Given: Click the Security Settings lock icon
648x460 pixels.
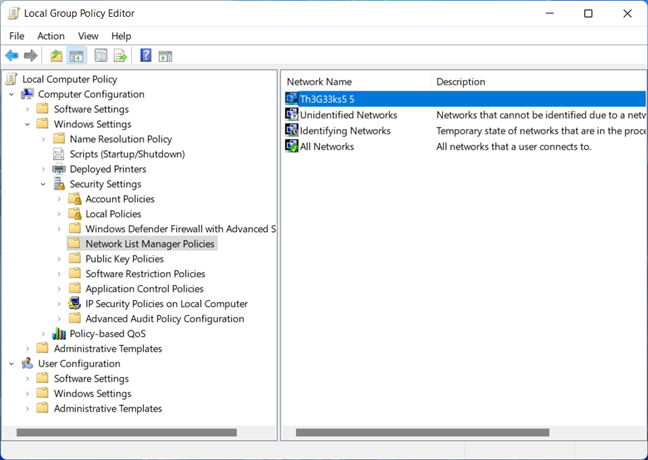Looking at the screenshot, I should point(59,184).
